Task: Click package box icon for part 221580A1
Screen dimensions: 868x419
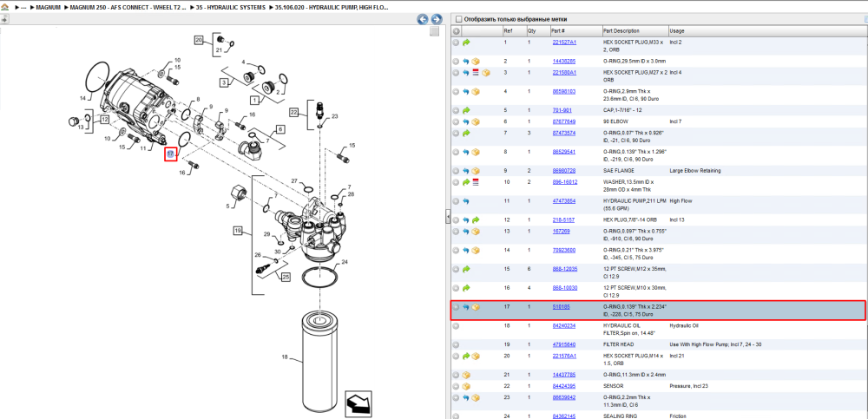Action: [x=485, y=73]
